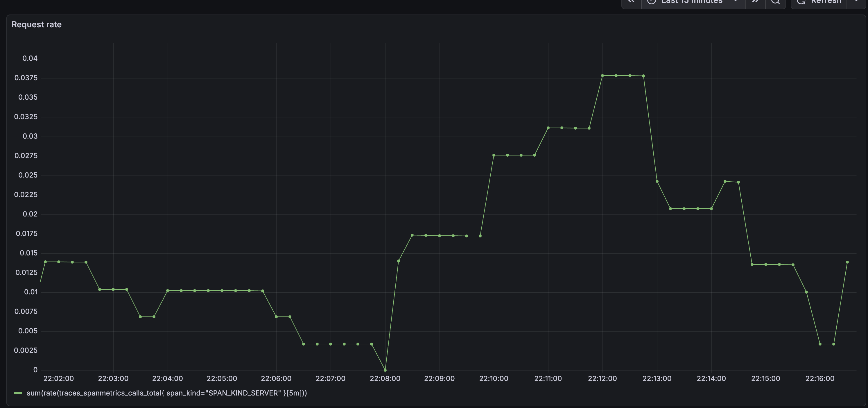
Task: Select the Request rate panel title
Action: (x=36, y=24)
